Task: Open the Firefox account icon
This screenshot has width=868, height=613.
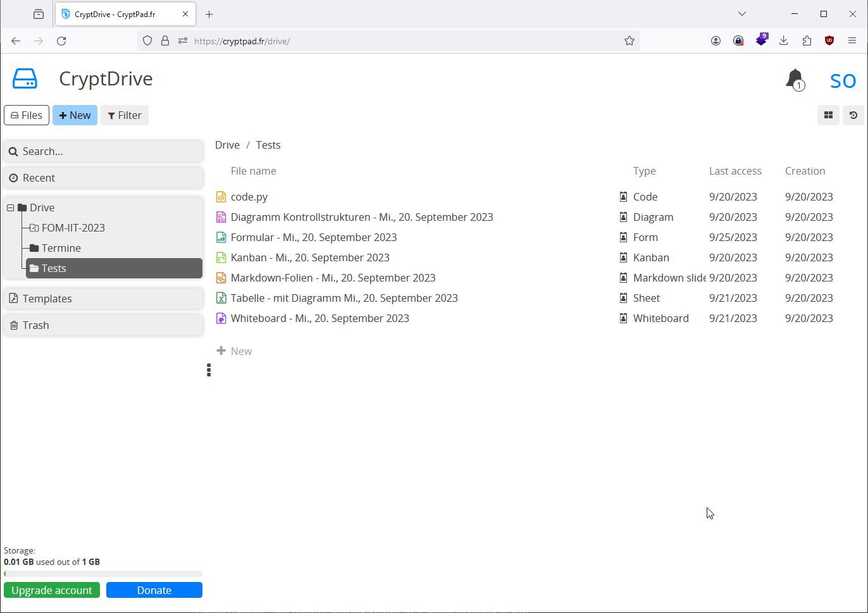Action: pyautogui.click(x=716, y=41)
